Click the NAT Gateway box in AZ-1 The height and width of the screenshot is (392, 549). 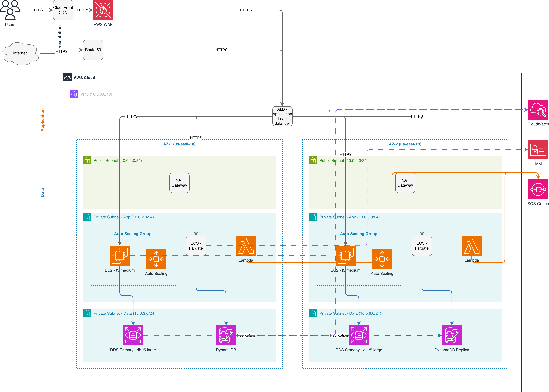click(180, 183)
